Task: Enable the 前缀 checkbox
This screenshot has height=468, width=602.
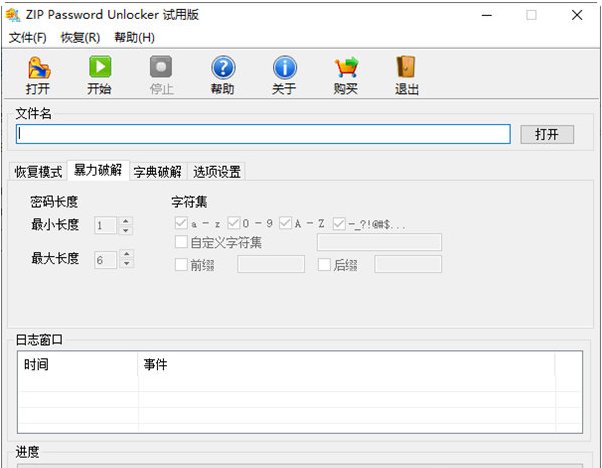Action: pyautogui.click(x=181, y=264)
